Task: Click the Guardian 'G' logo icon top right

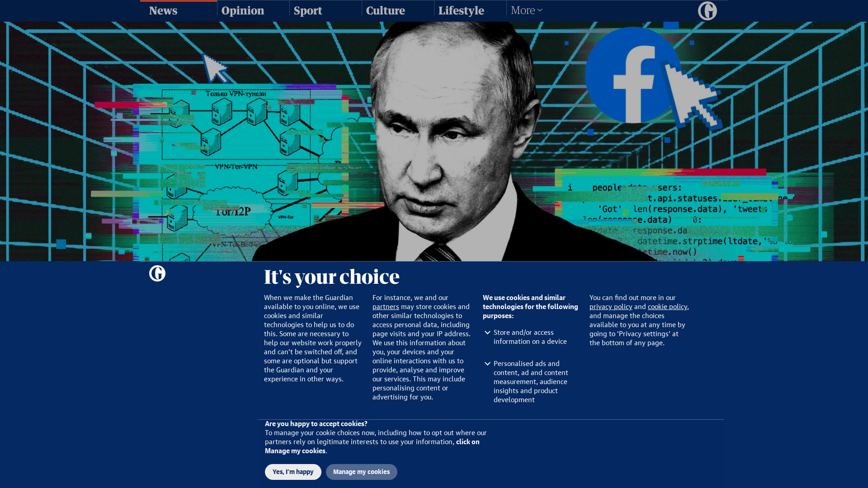Action: pos(707,11)
